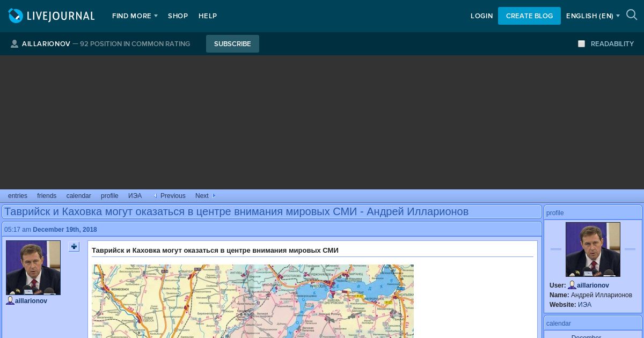Click the 05:17 am timestamp
The height and width of the screenshot is (338, 644).
pos(18,230)
